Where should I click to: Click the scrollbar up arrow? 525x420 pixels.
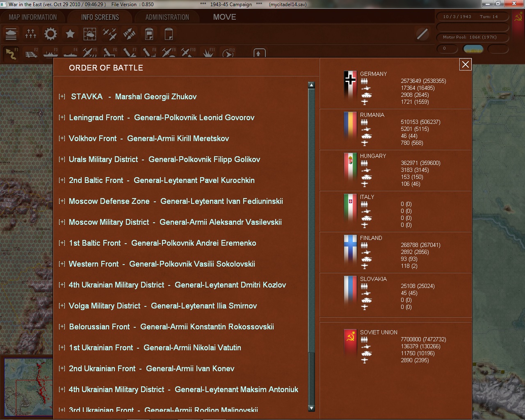(311, 85)
